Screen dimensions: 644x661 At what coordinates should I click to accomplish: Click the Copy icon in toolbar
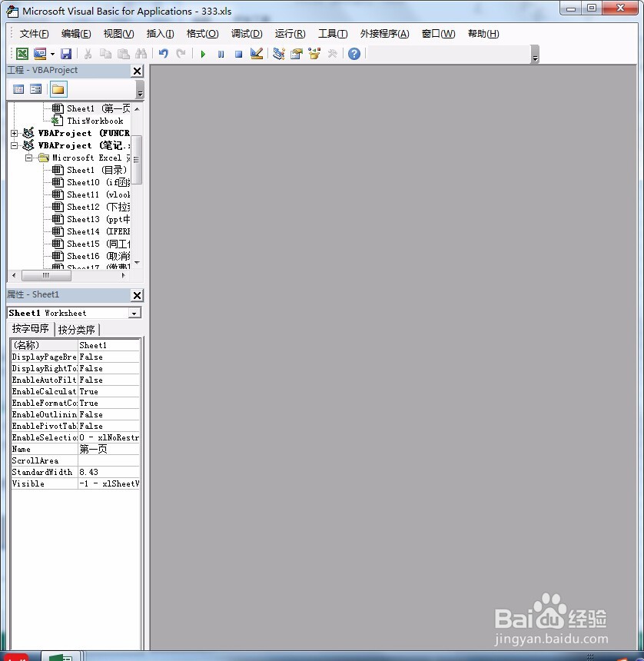click(x=105, y=54)
